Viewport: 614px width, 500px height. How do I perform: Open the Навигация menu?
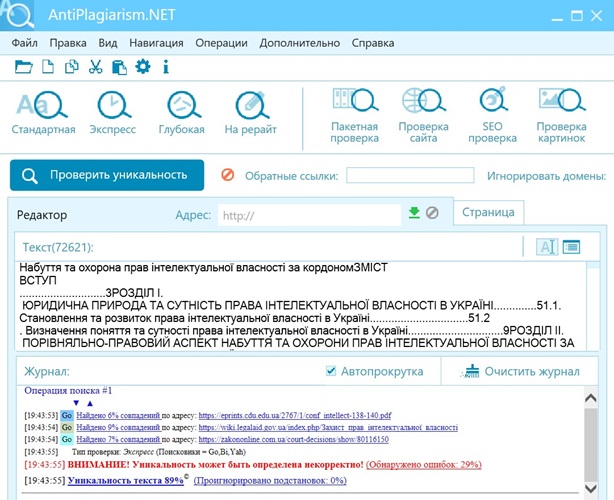tap(156, 43)
